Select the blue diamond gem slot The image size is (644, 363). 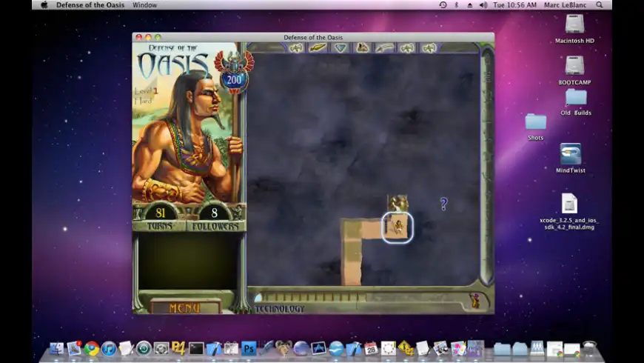click(341, 48)
